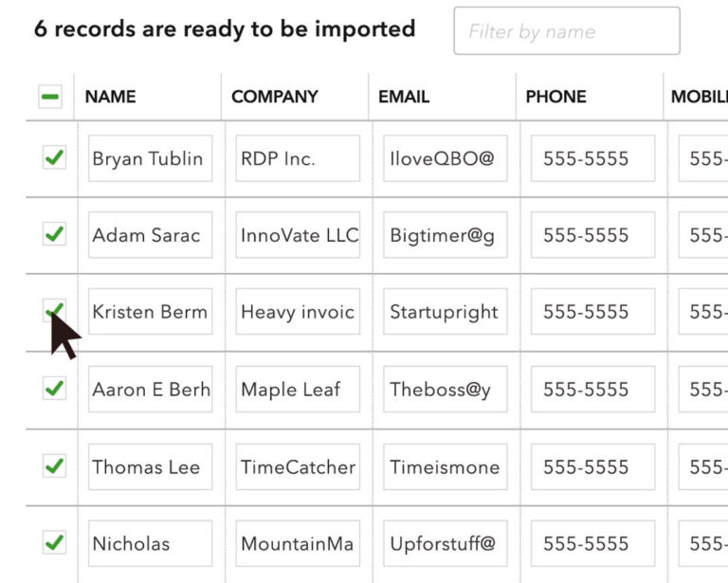Uncheck the Bryan Tublin row checkbox

click(x=54, y=157)
